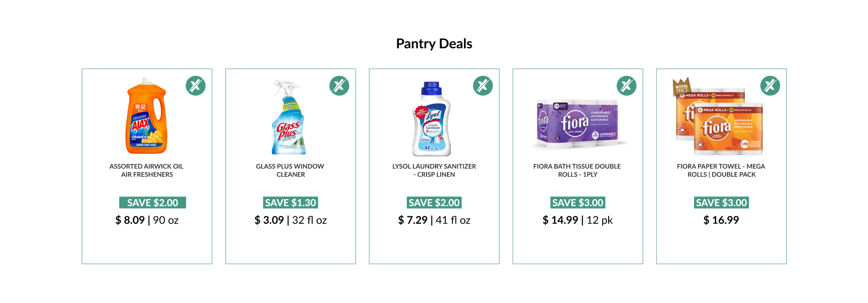Image resolution: width=868 pixels, height=303 pixels.
Task: Open Glass Plus spray bottle image
Action: coord(289,118)
